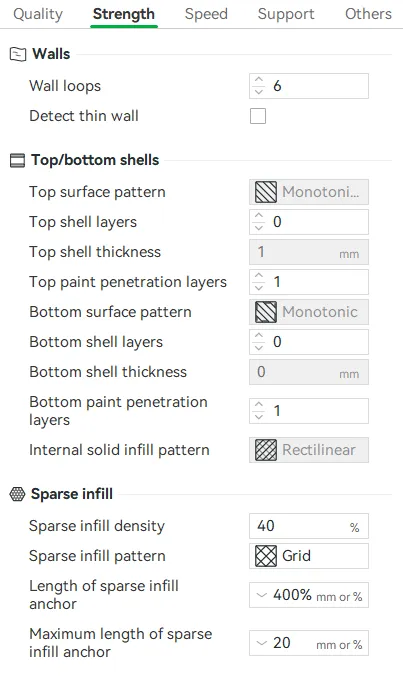Click the Grid pattern icon in Sparse infill pattern
The image size is (403, 680).
[x=265, y=556]
